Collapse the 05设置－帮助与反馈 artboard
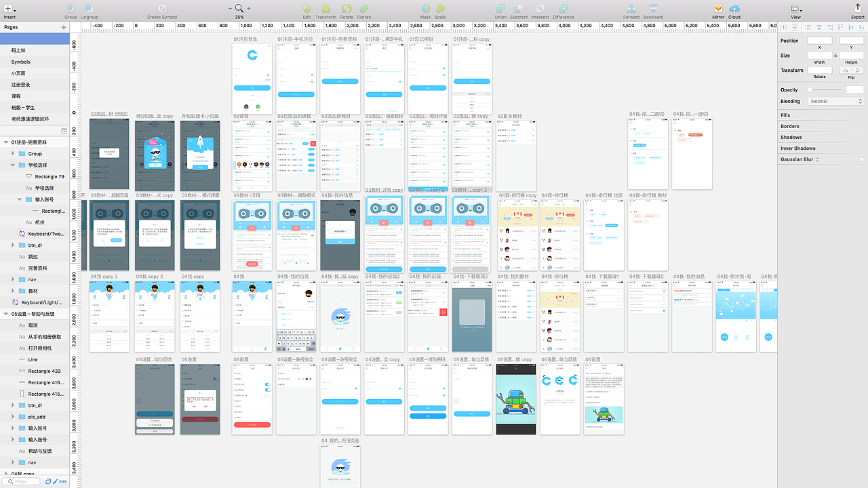 click(x=5, y=314)
